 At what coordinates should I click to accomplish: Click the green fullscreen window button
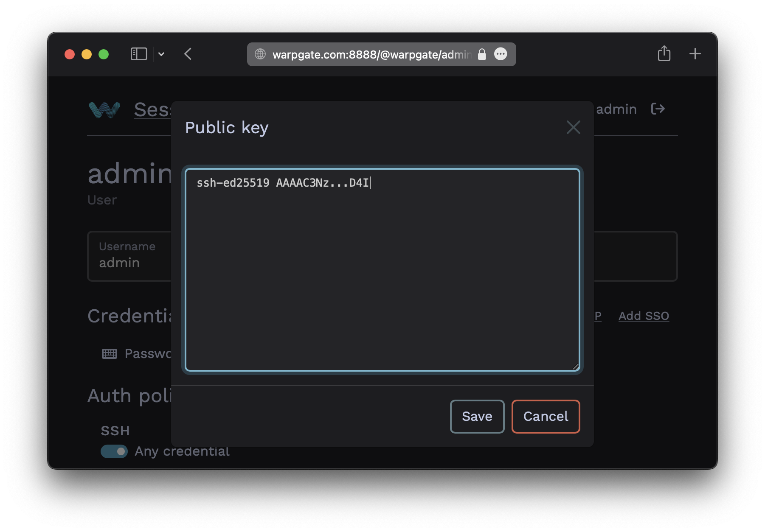104,54
